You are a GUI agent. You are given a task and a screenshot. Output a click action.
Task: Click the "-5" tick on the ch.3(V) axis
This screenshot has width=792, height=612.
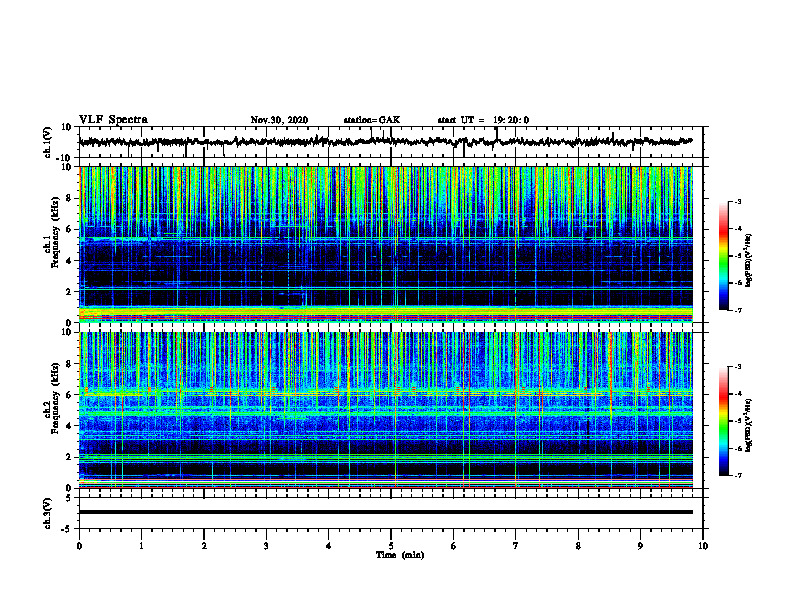(x=68, y=529)
